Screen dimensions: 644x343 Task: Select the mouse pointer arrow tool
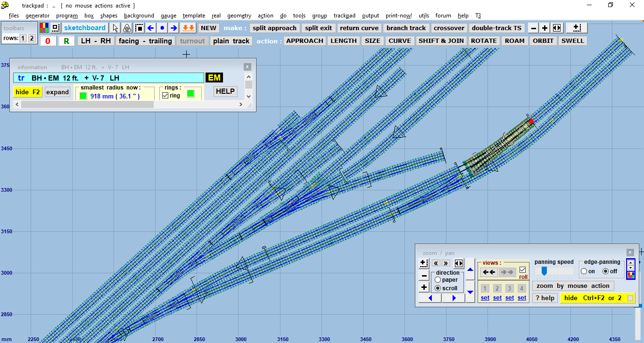point(116,28)
